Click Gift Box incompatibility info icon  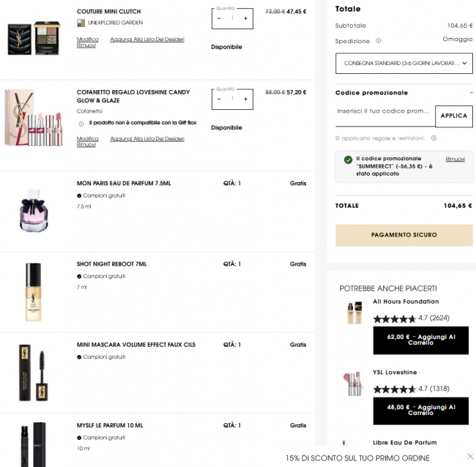[81, 124]
